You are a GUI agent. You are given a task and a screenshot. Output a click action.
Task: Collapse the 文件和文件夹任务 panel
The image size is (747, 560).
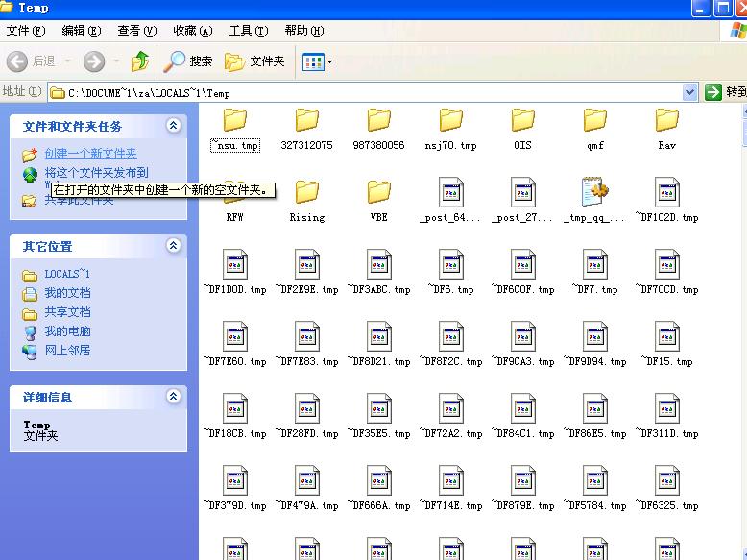click(x=174, y=125)
